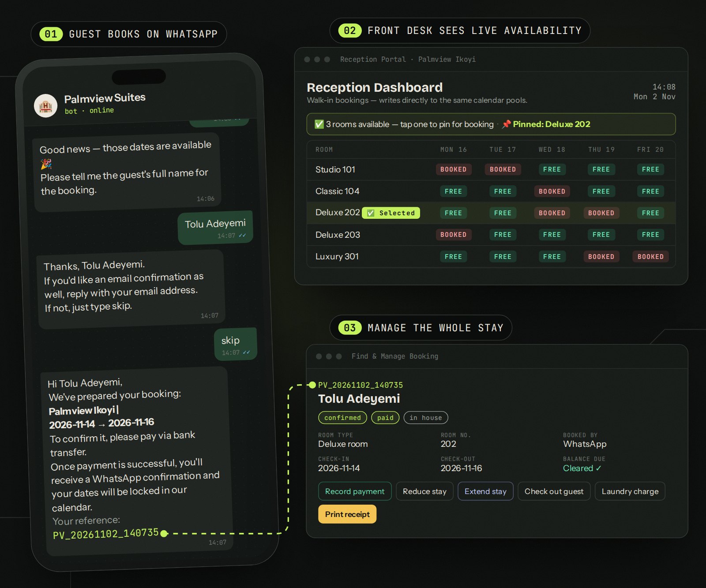This screenshot has width=706, height=588.
Task: Click the skip reply chat bubble
Action: point(236,345)
